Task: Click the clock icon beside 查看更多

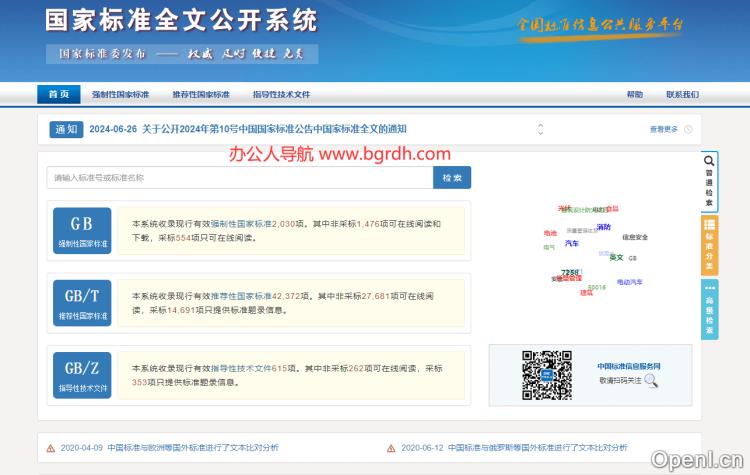Action: 688,129
